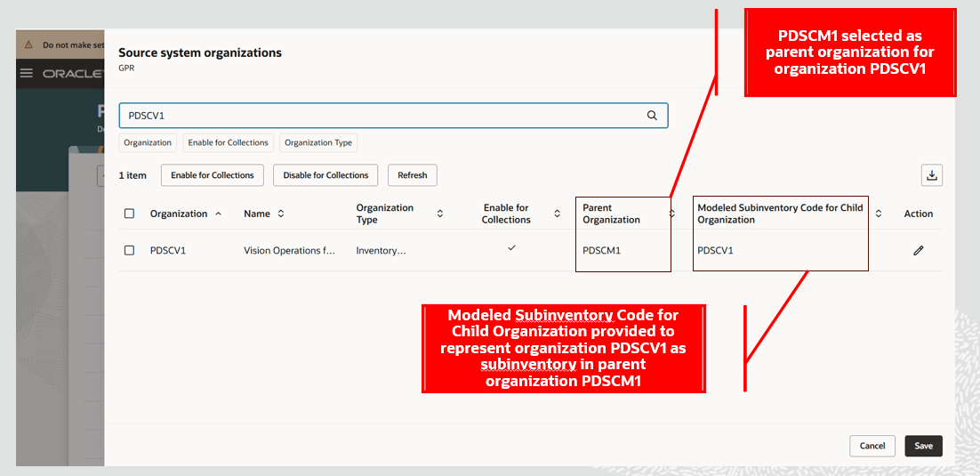
Task: Click the warning triangle icon in banner
Action: pyautogui.click(x=28, y=45)
